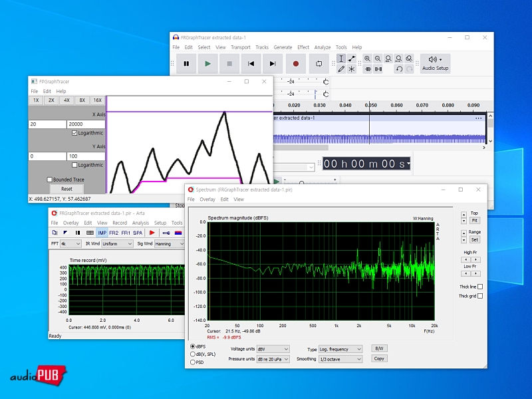Click the B/W button in Spectrum window

click(379, 348)
